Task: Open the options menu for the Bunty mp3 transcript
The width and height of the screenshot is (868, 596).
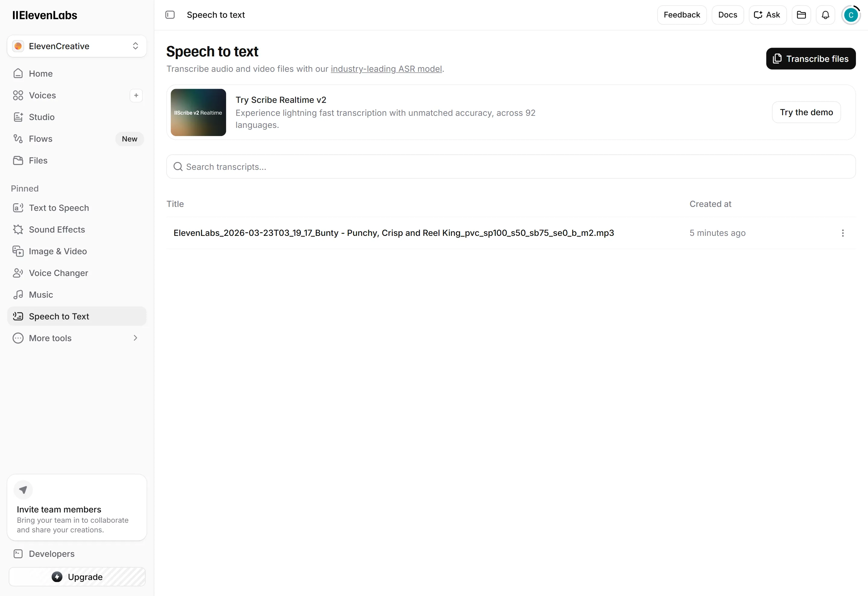Action: (843, 233)
